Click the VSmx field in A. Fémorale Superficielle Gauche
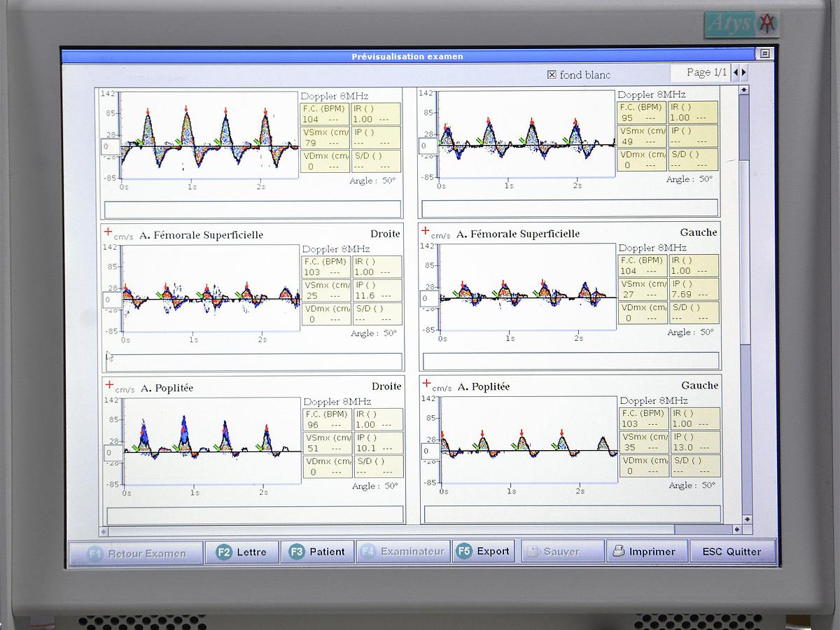This screenshot has height=630, width=840. coord(641,290)
